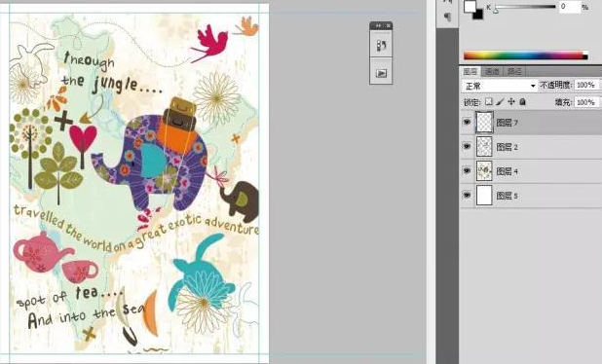This screenshot has height=364, width=602.
Task: Toggle the eye icon for 图层 5
Action: (x=467, y=196)
